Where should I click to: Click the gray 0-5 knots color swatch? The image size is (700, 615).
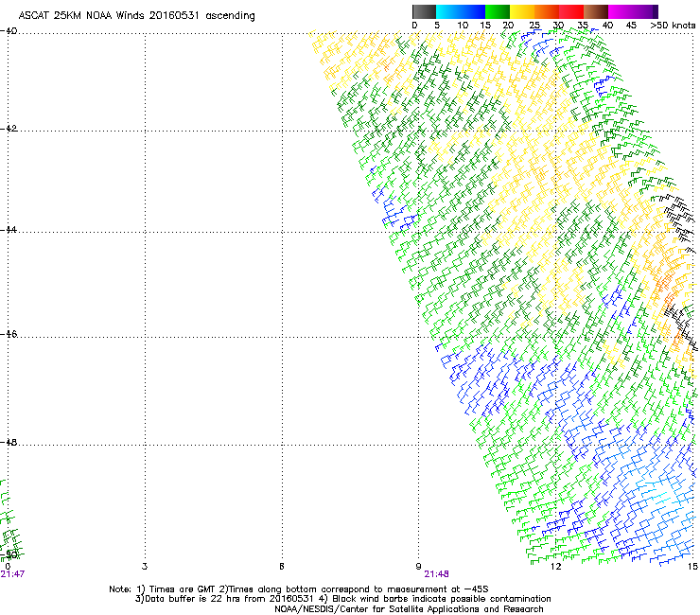pyautogui.click(x=424, y=11)
